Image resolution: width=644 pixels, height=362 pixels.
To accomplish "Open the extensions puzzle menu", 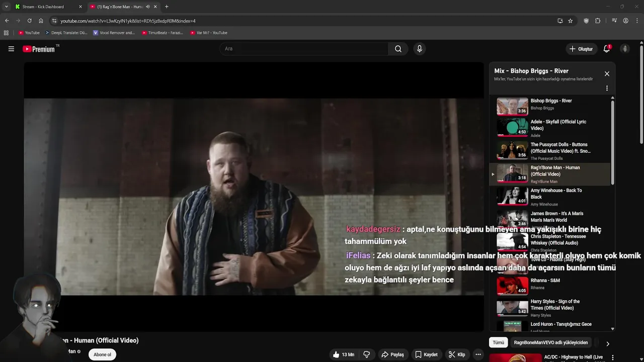I will (x=598, y=21).
